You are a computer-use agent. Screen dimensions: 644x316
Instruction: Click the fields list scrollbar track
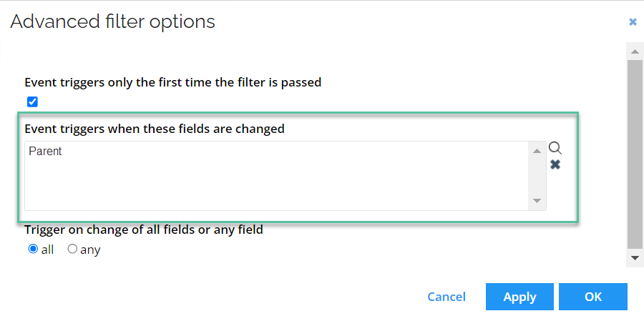tap(537, 176)
